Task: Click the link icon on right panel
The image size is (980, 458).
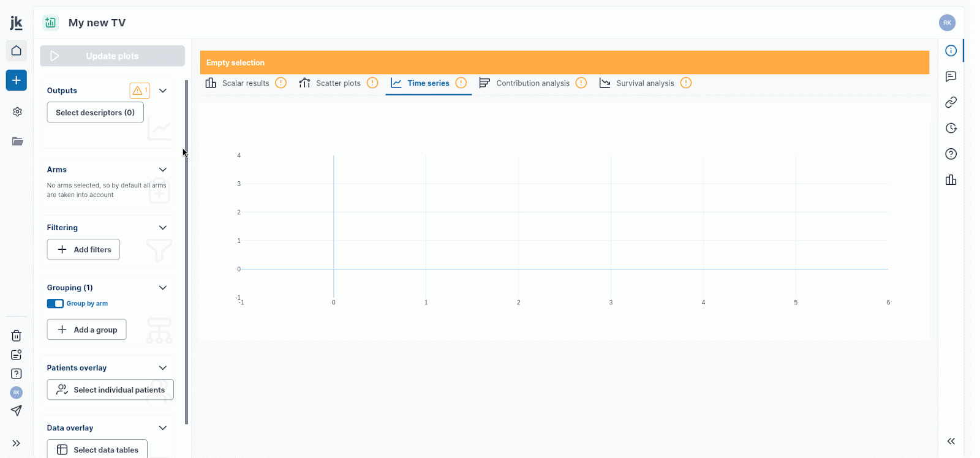Action: (951, 102)
